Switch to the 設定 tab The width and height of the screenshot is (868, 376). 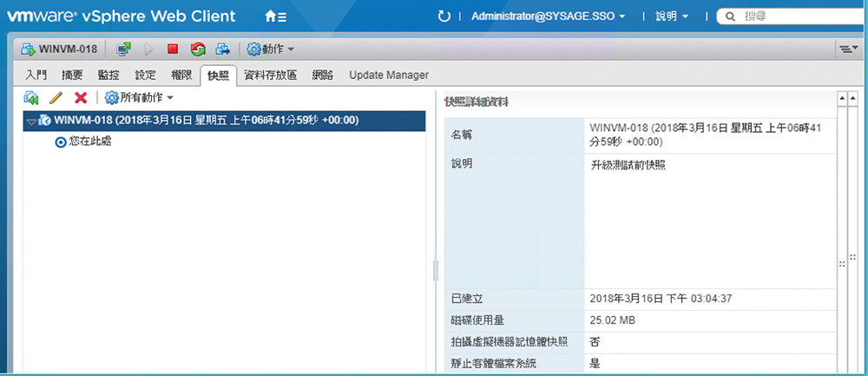pos(146,76)
